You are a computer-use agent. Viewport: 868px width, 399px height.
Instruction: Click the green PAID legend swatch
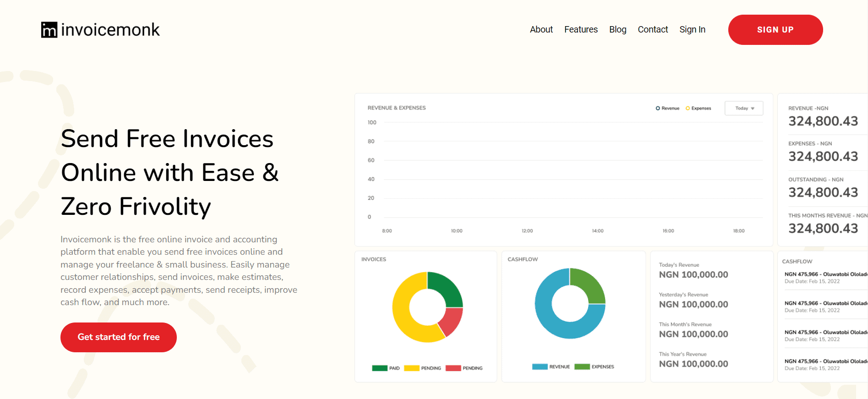(380, 368)
